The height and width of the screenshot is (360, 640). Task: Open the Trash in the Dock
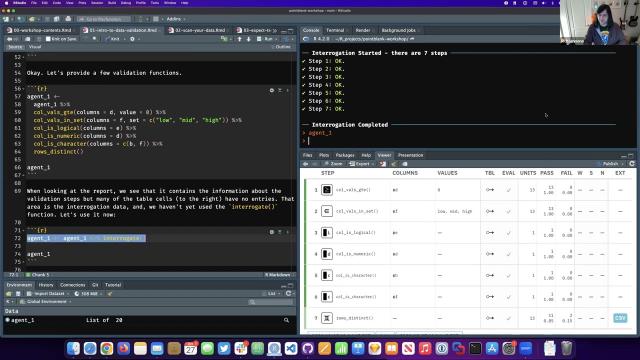click(x=567, y=349)
